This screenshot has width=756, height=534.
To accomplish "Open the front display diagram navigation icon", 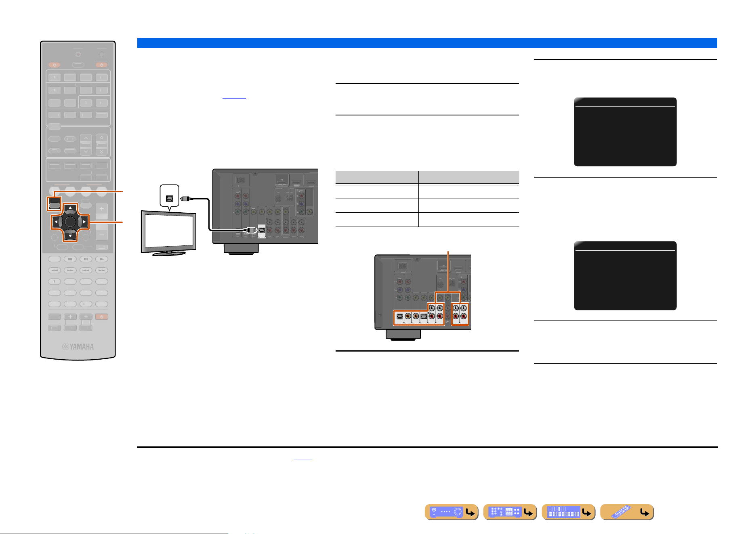I will click(x=569, y=512).
